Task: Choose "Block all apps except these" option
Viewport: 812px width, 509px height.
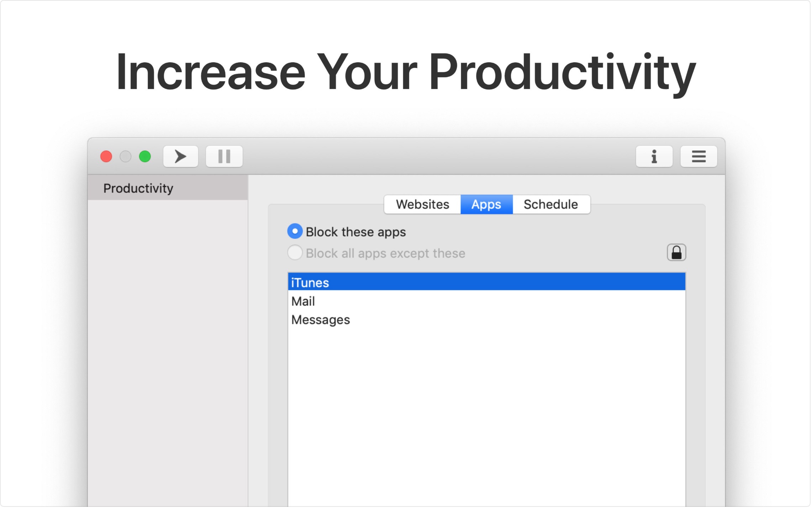Action: (x=295, y=253)
